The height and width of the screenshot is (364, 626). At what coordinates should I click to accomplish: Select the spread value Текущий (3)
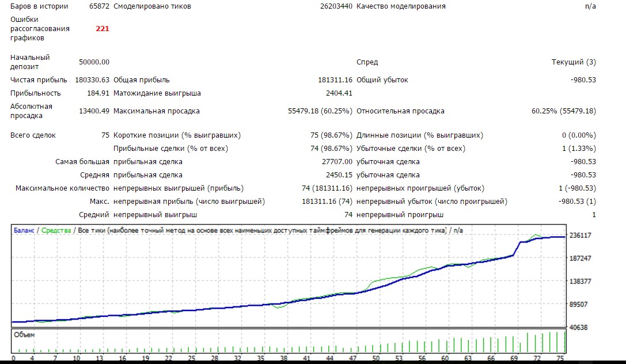[574, 62]
